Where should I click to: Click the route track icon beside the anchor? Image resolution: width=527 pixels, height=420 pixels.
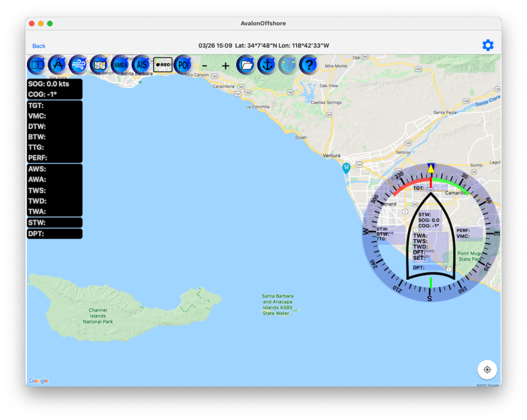point(288,64)
